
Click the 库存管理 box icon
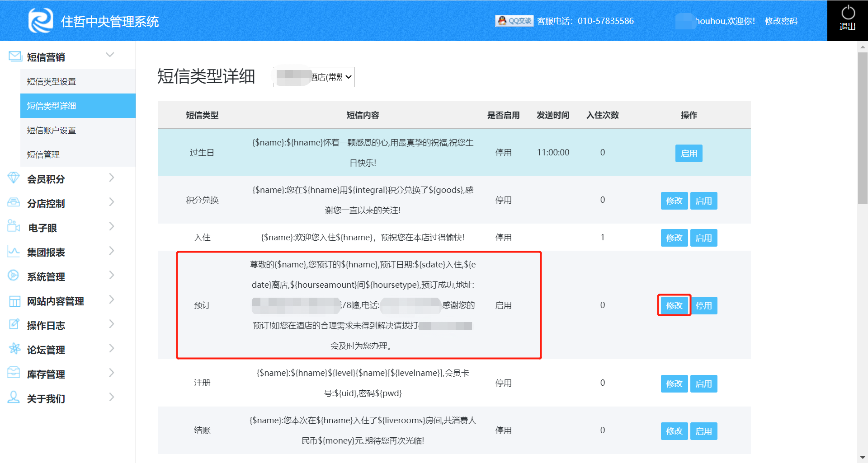coord(14,373)
